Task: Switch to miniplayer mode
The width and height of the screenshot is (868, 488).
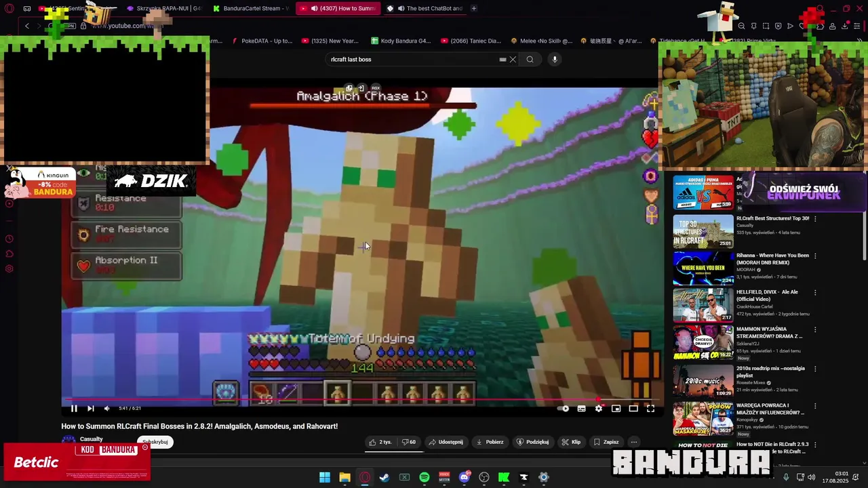Action: [616, 408]
